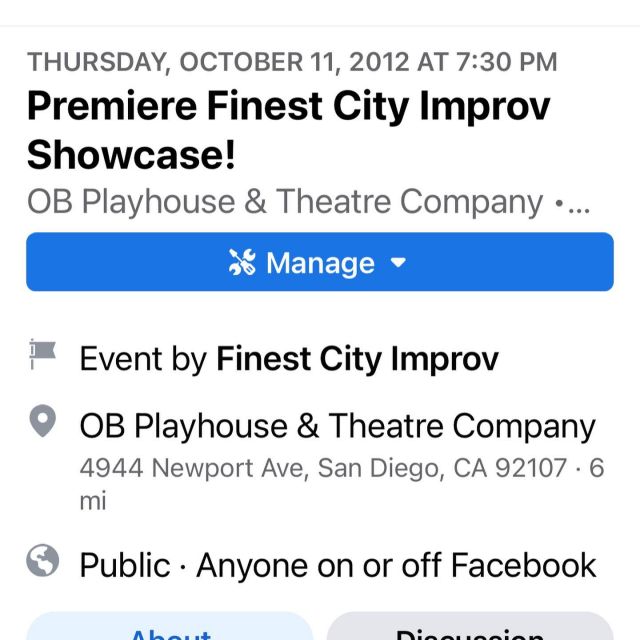Open Finest City Improv host page

(x=357, y=359)
